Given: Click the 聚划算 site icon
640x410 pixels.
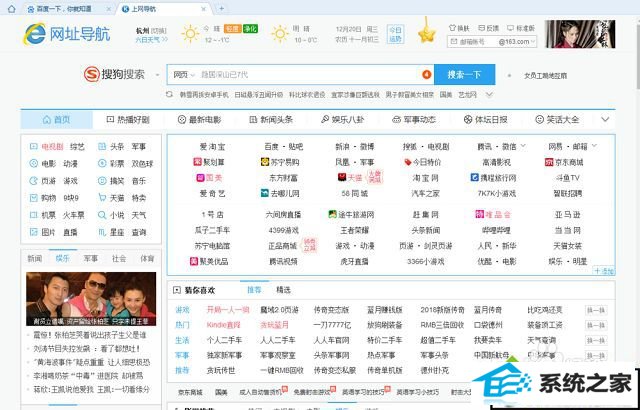Looking at the screenshot, I should coord(197,162).
